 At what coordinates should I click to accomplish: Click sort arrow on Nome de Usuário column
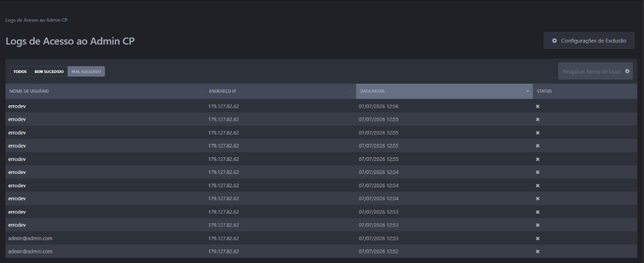tap(200, 92)
